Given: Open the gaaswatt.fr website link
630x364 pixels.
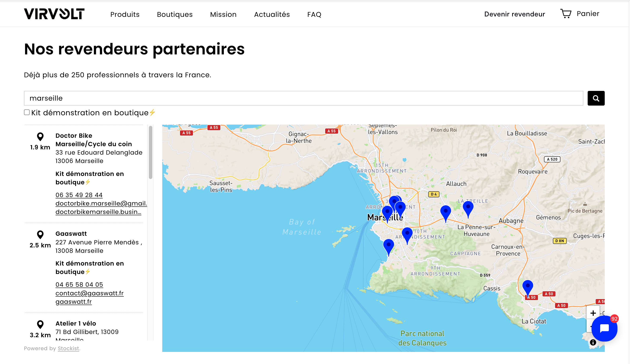Looking at the screenshot, I should pyautogui.click(x=73, y=302).
